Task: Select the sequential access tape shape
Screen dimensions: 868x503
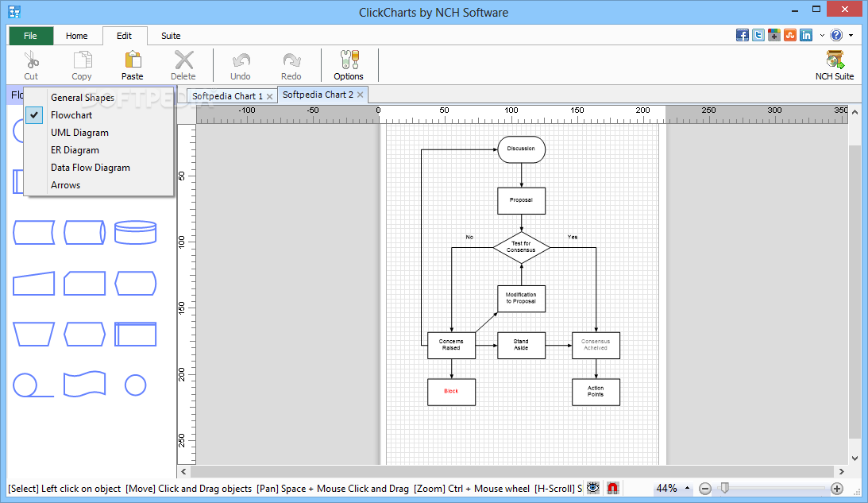Action: (33, 385)
